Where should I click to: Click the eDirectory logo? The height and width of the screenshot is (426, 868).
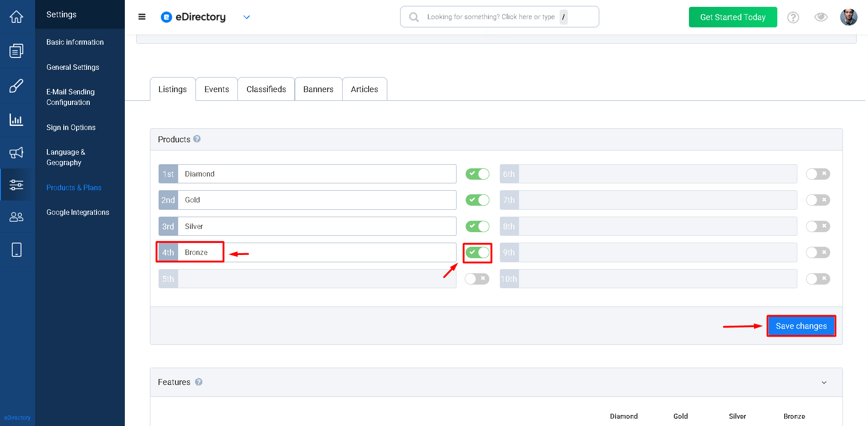pos(193,17)
